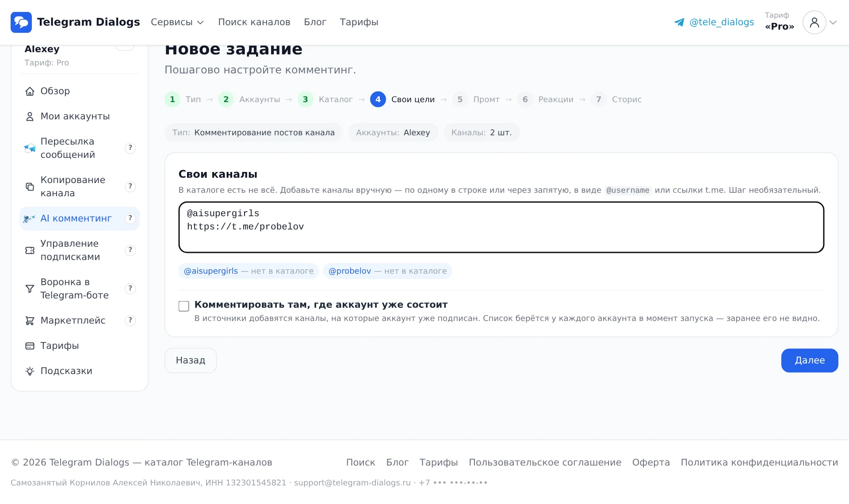
Task: Go to step 1 Тип
Action: (183, 99)
